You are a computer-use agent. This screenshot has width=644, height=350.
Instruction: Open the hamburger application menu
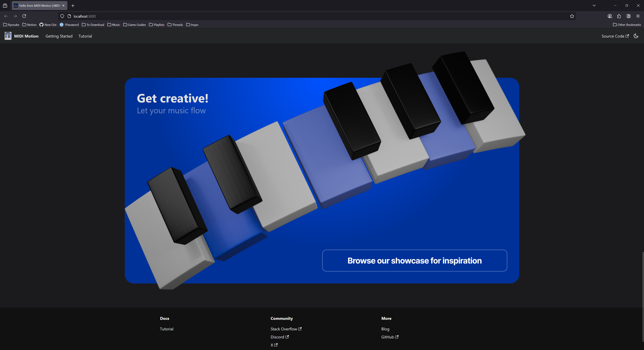pyautogui.click(x=638, y=16)
